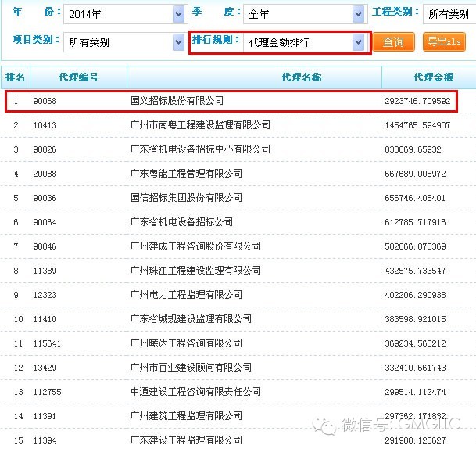Select 广州电力工程监理有限公司

tap(186, 295)
